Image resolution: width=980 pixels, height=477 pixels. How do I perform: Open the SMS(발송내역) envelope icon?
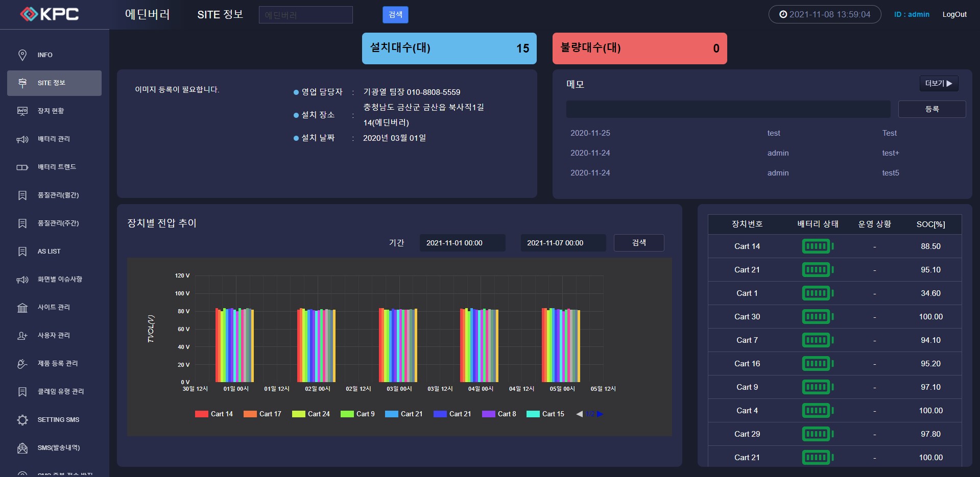(22, 448)
